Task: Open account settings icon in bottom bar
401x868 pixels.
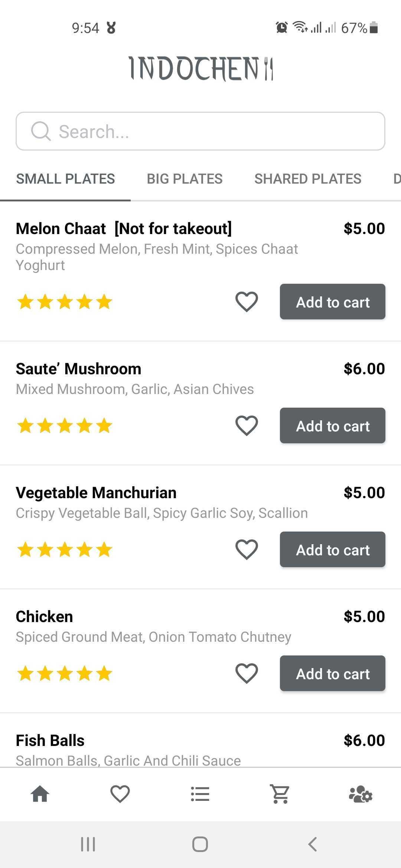Action: 361,794
